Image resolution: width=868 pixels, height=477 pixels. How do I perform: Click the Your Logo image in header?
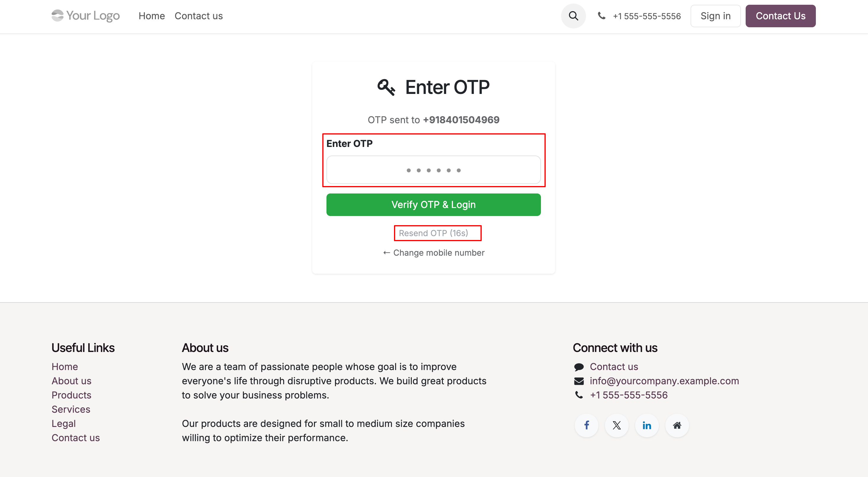click(86, 15)
